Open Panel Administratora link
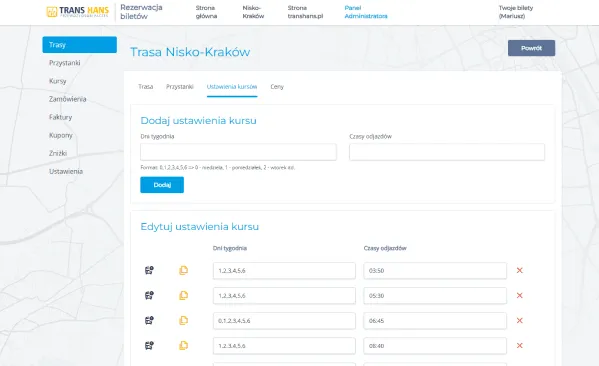Image resolution: width=599 pixels, height=366 pixels. coord(366,12)
